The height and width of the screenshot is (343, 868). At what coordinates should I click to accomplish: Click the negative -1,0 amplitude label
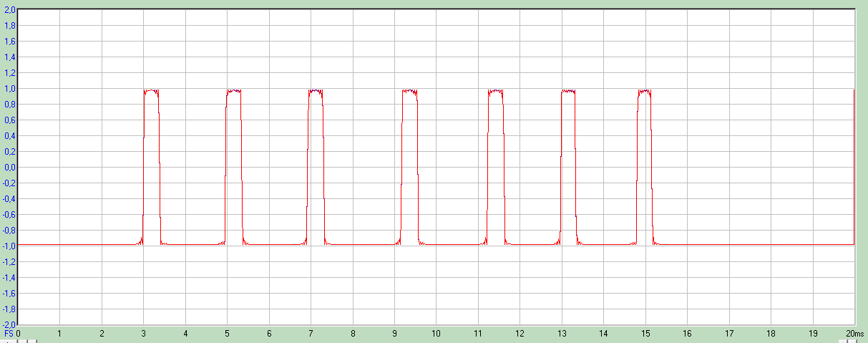coord(9,246)
